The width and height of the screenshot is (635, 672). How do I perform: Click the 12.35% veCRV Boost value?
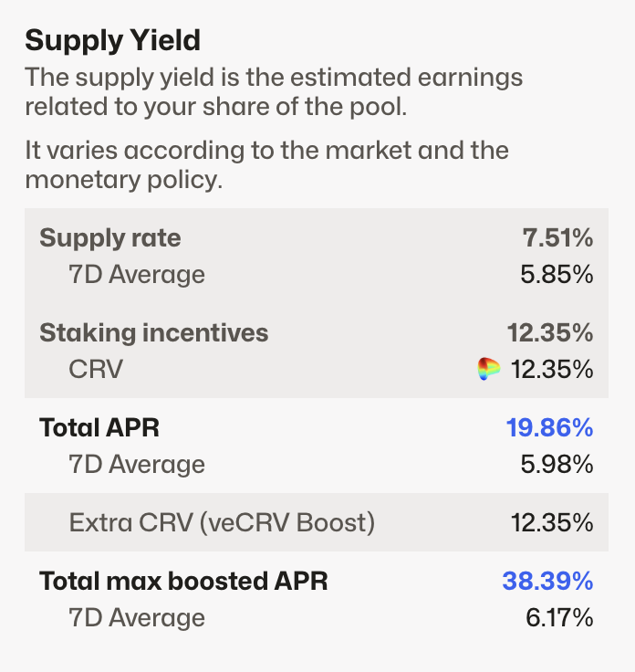[x=552, y=523]
